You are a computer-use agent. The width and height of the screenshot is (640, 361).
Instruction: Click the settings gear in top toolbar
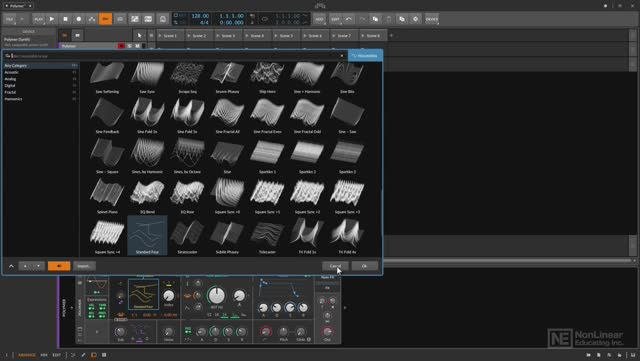point(416,19)
